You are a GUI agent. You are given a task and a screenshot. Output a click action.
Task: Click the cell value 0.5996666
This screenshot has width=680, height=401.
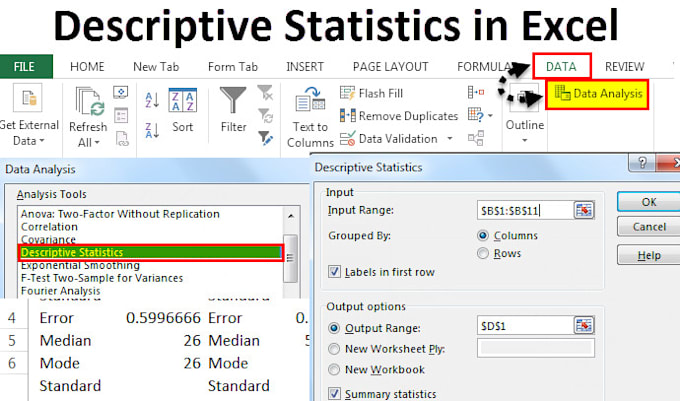pyautogui.click(x=163, y=318)
